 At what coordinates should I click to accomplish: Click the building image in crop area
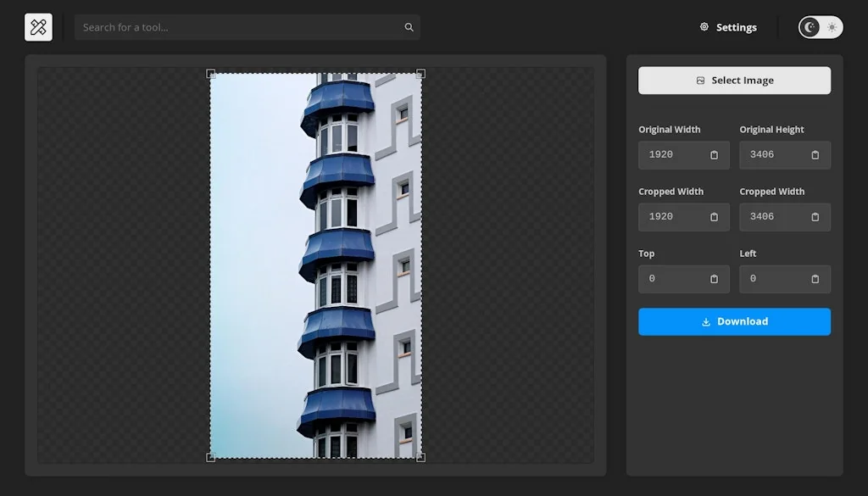pyautogui.click(x=315, y=265)
